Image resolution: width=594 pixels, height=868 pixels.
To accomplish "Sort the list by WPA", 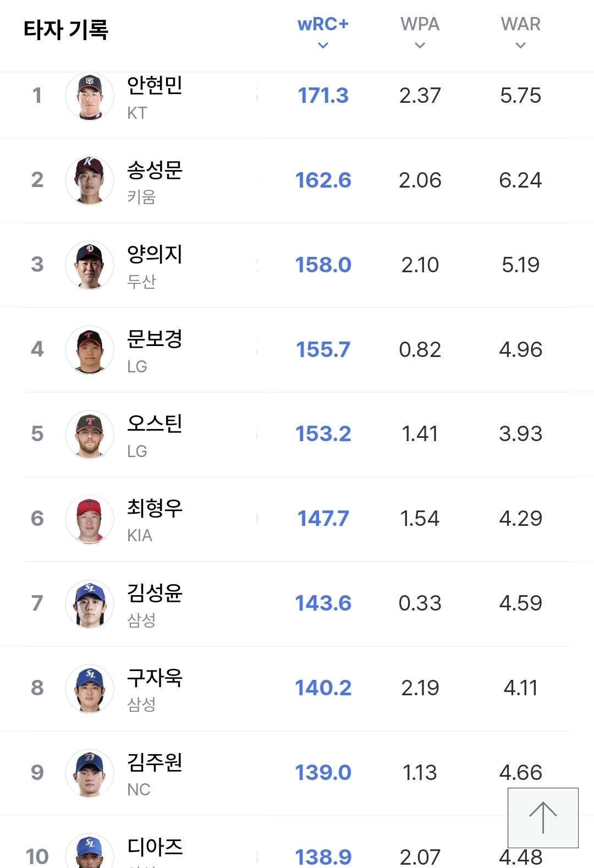I will (x=420, y=32).
